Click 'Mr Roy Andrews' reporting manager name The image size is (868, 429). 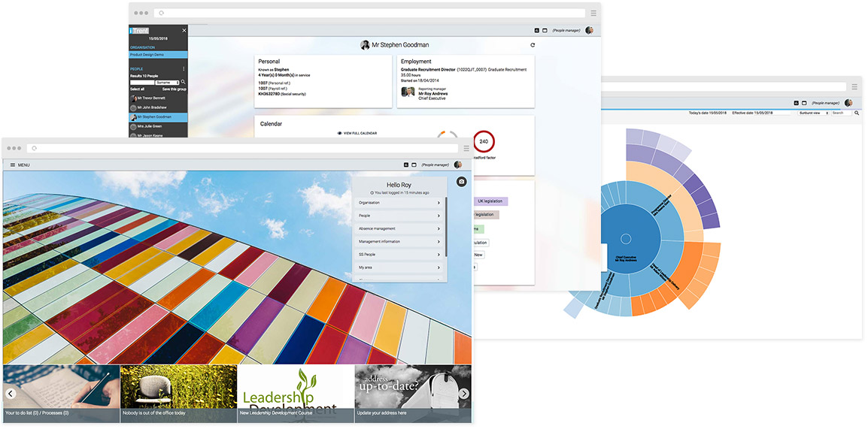tap(433, 93)
